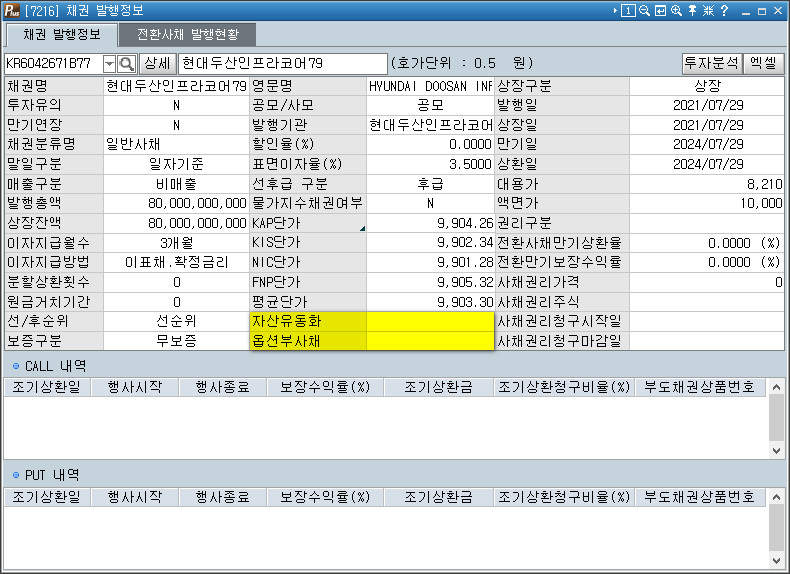Minimize the 채권 발행정보 window

pos(746,11)
